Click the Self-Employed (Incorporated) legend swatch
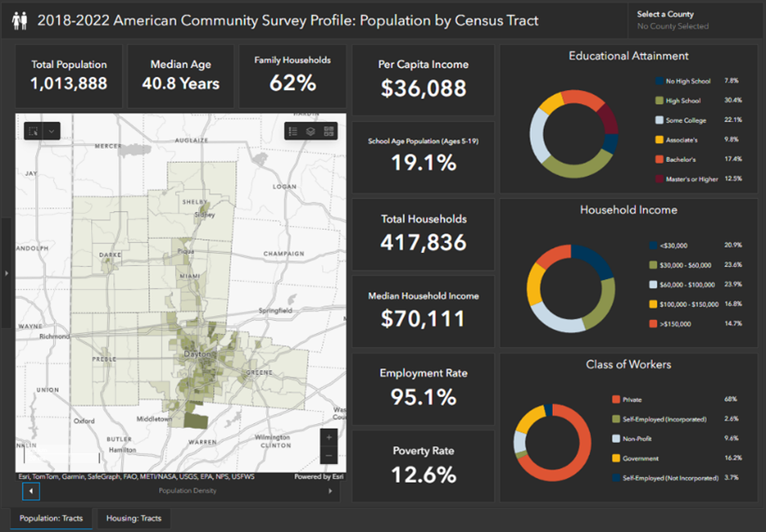The height and width of the screenshot is (532, 766). [x=616, y=419]
